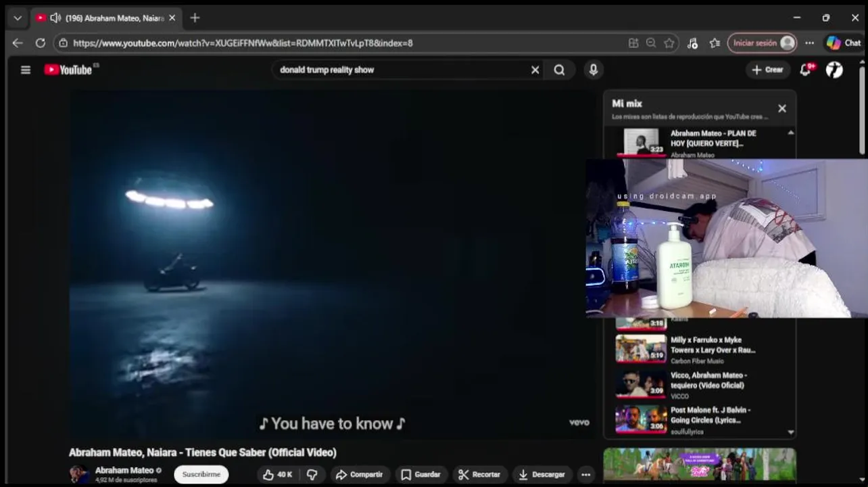Screen dimensions: 868x487
Task: Like the video with 40 K thumbs up
Action: click(277, 475)
